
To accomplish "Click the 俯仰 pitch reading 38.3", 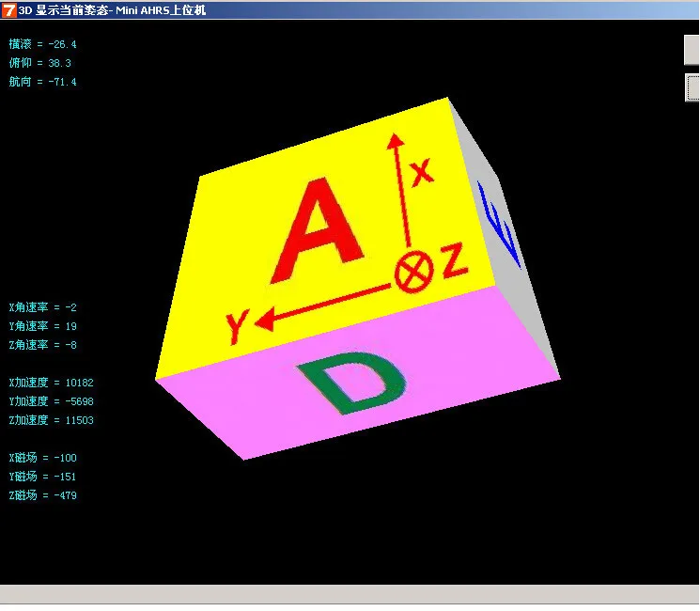I will (x=59, y=63).
